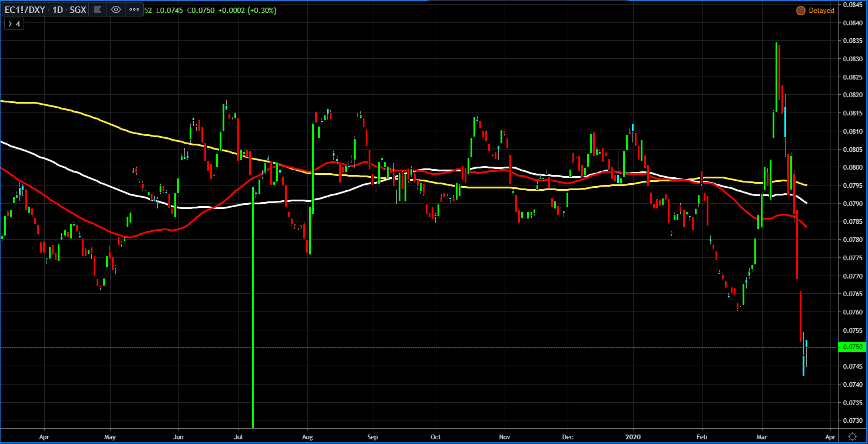The image size is (868, 444).
Task: Click the current price label 0.0750
Action: (853, 347)
